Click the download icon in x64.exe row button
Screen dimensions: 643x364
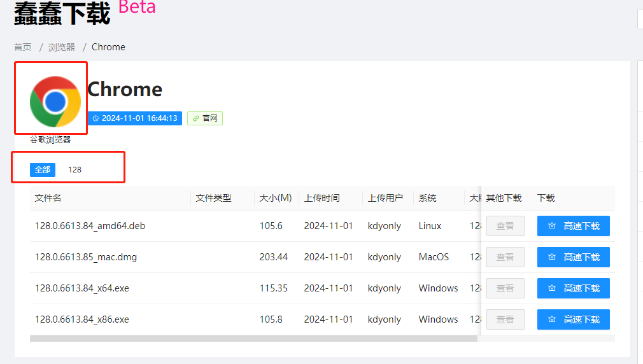(x=552, y=288)
